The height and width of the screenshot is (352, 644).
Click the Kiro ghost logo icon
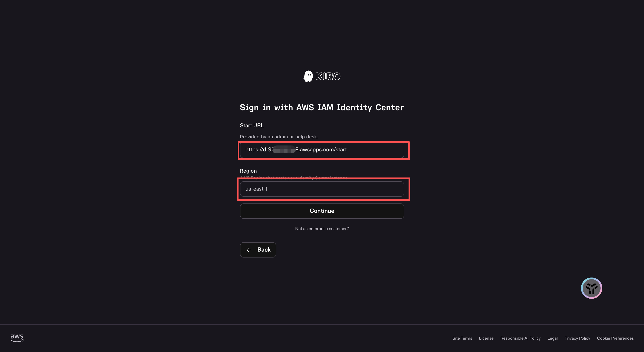308,76
